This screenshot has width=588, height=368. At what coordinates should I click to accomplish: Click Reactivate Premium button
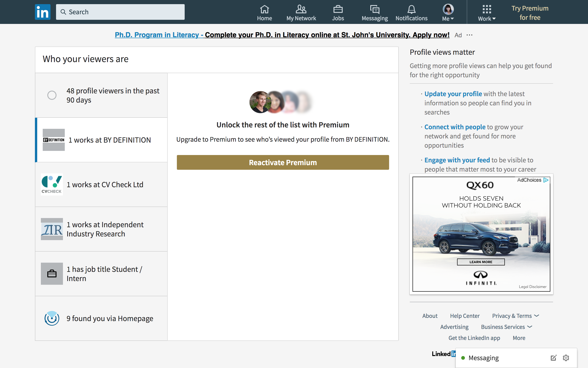click(283, 162)
